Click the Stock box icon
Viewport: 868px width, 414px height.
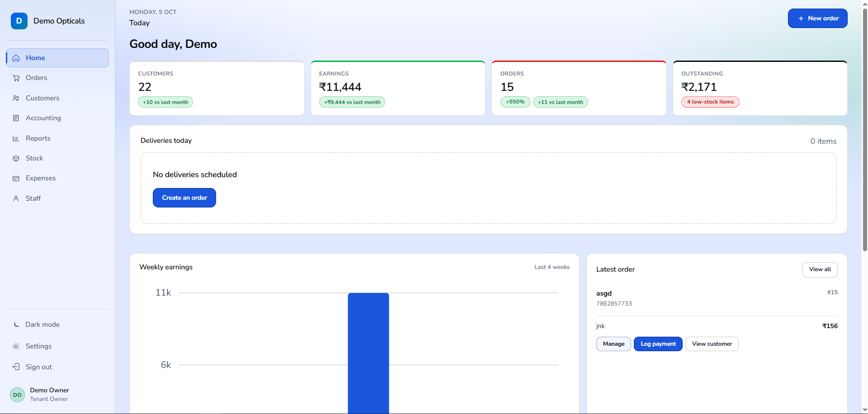pyautogui.click(x=16, y=158)
